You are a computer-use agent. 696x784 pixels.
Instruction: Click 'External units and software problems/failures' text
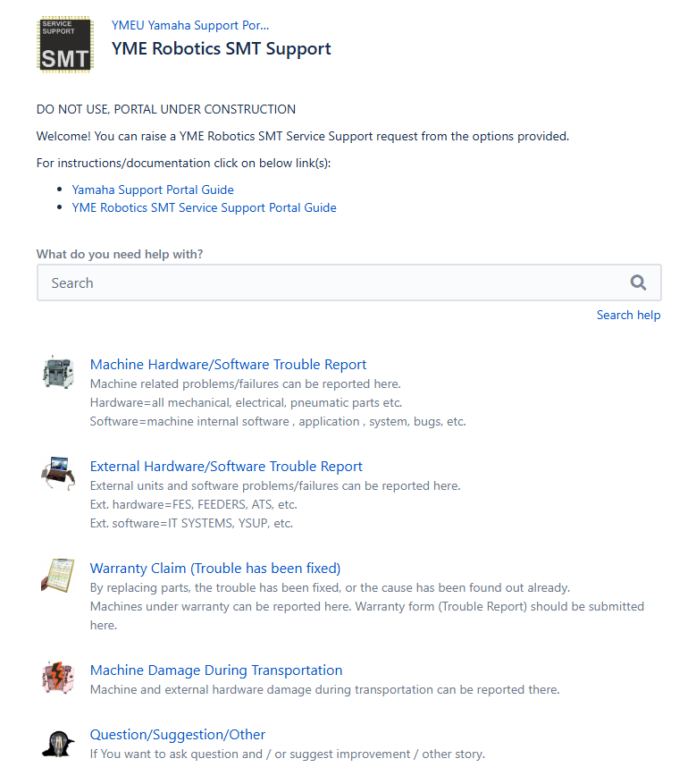[x=275, y=486]
